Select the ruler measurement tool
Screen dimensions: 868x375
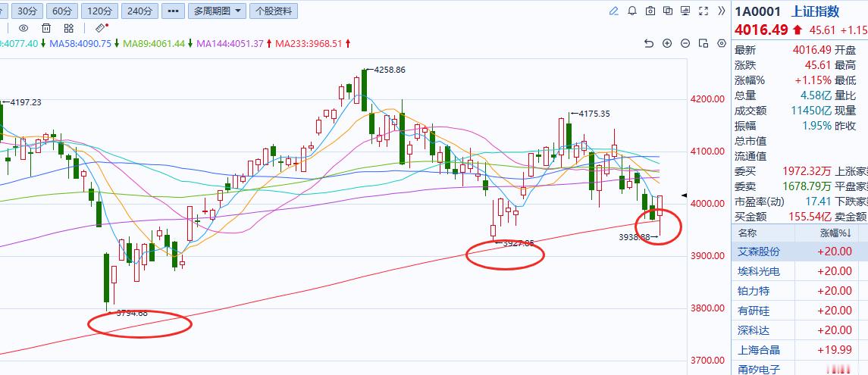click(102, 28)
